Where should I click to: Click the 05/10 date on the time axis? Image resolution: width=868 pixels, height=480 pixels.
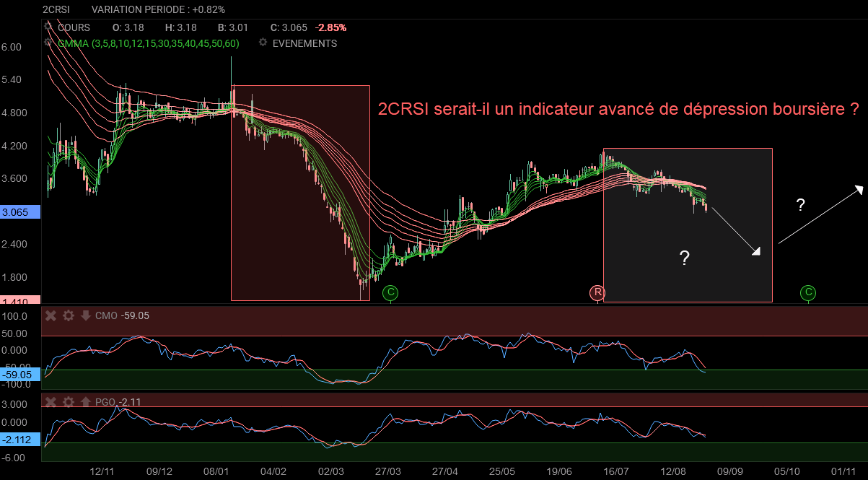pyautogui.click(x=787, y=471)
